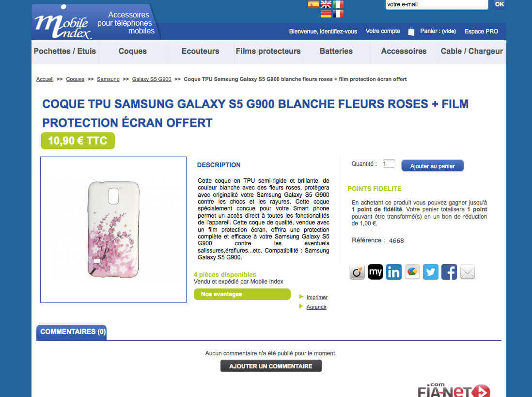Follow the Imprimer link
The width and height of the screenshot is (532, 397).
pyautogui.click(x=317, y=297)
